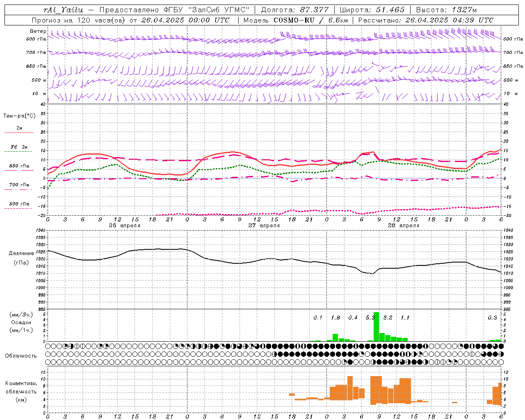Screen dimensions: 525x420
Task: Click the 3.2 precipitation total value
Action: [388, 317]
